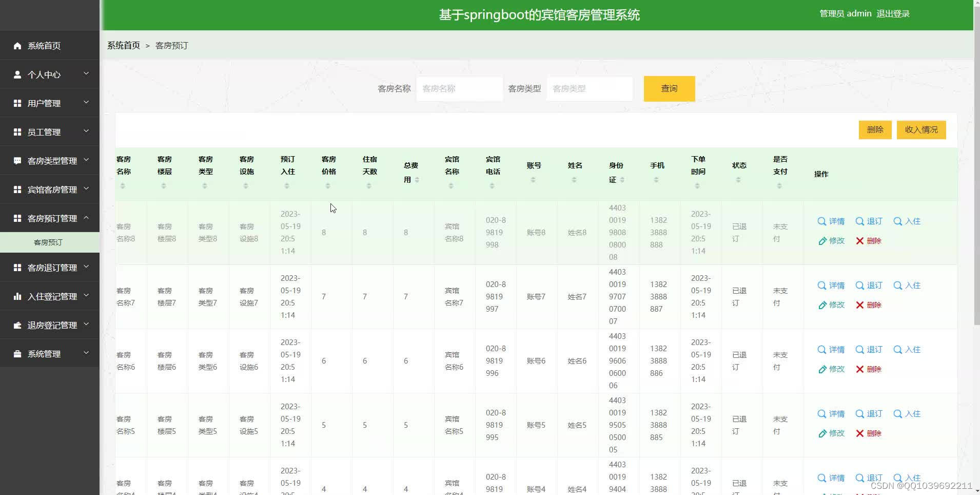Expand the 个人中心 menu chevron

(86, 74)
